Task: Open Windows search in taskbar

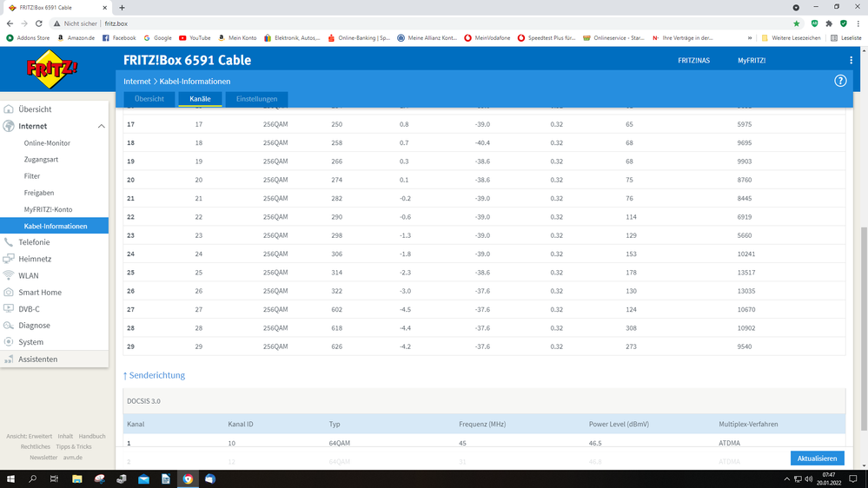Action: 33,479
